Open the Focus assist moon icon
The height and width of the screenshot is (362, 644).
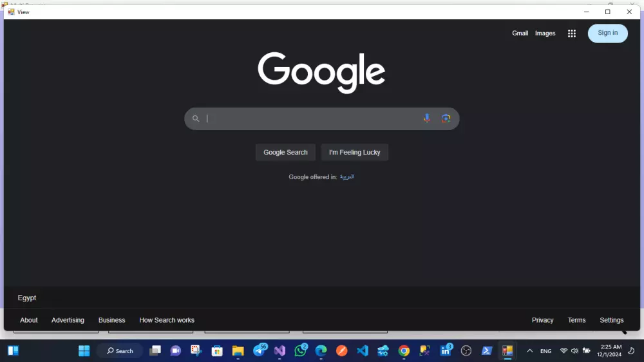click(632, 351)
